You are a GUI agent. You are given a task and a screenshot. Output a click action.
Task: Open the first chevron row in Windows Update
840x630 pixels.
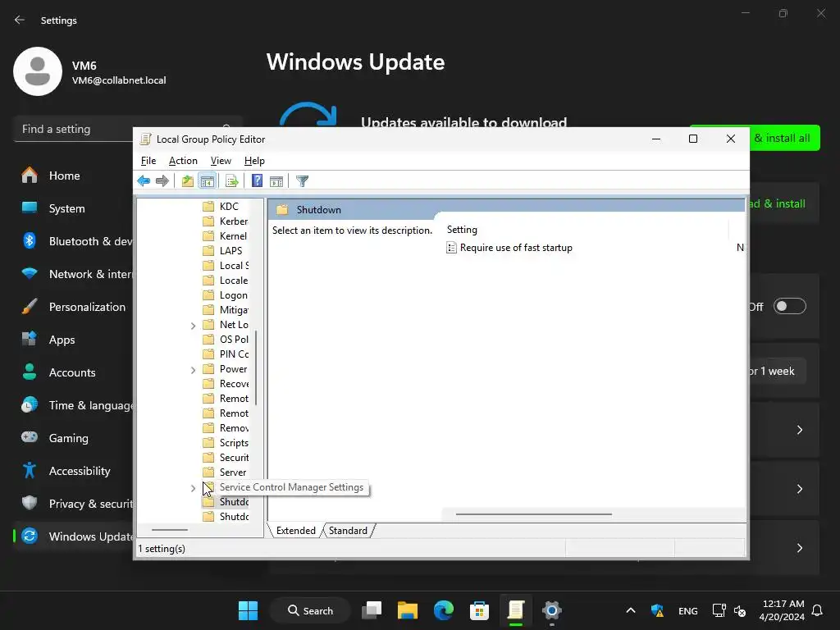click(799, 430)
